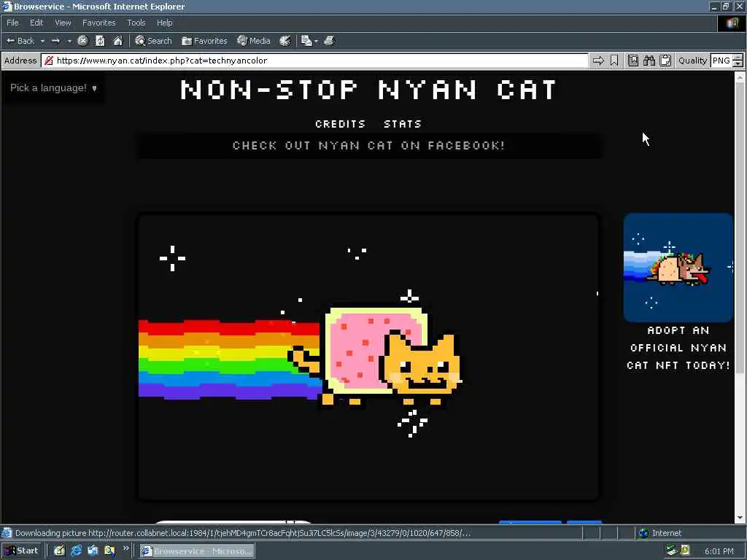
Task: Increase Quality with the up stepper arrow
Action: (x=738, y=57)
